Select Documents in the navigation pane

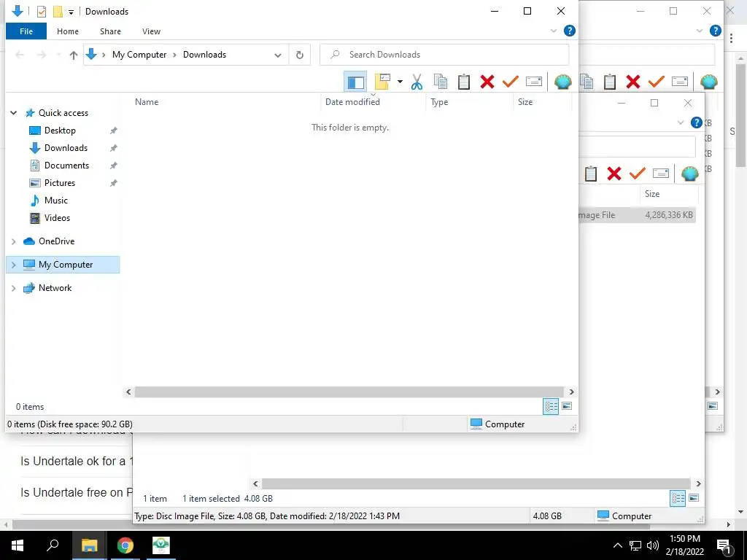[66, 166]
